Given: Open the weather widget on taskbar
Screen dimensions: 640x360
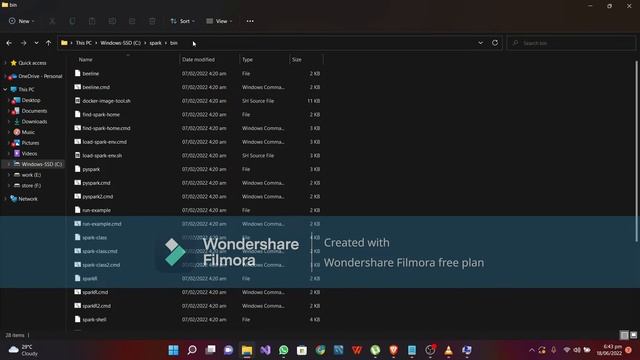Looking at the screenshot, I should point(23,350).
